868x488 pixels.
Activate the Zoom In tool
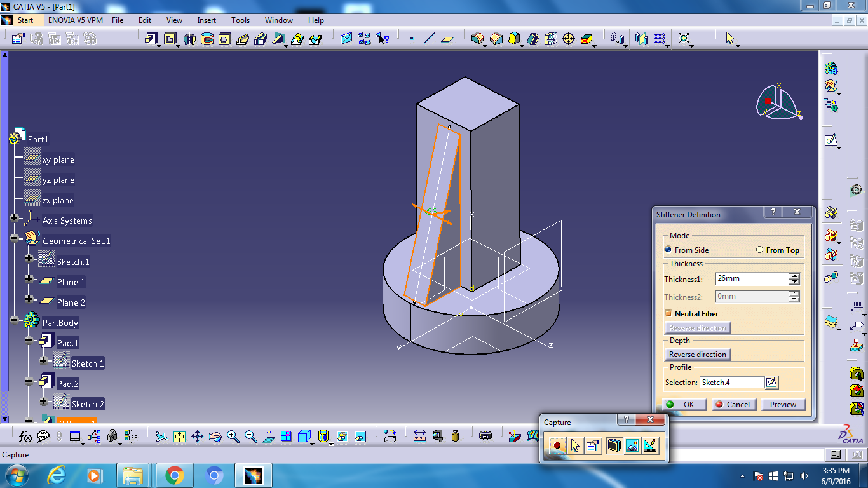pyautogui.click(x=232, y=436)
